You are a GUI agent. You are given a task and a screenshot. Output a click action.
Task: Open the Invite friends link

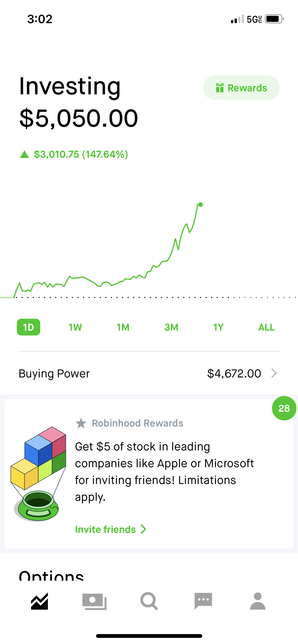click(x=111, y=529)
